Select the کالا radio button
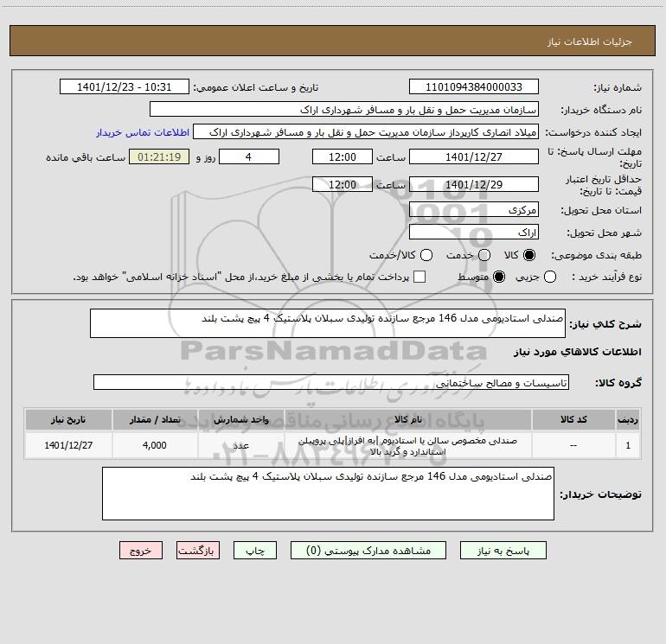The height and width of the screenshot is (644, 666). click(x=529, y=255)
